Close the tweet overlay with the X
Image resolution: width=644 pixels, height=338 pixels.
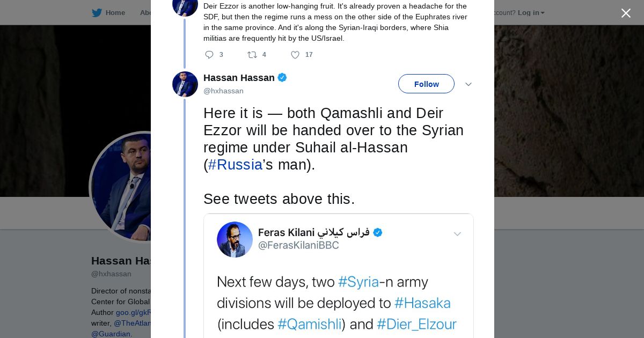point(626,13)
